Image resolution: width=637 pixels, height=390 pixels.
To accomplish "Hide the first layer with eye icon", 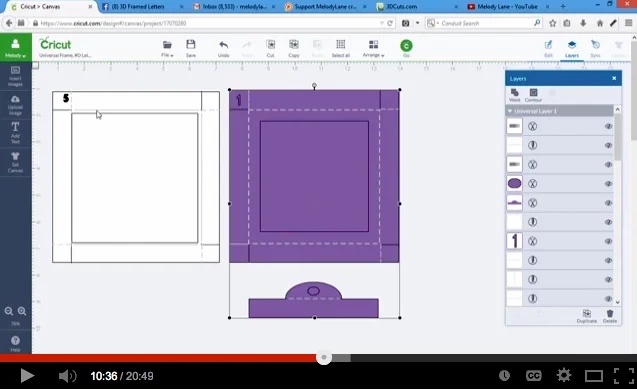I will coord(608,126).
